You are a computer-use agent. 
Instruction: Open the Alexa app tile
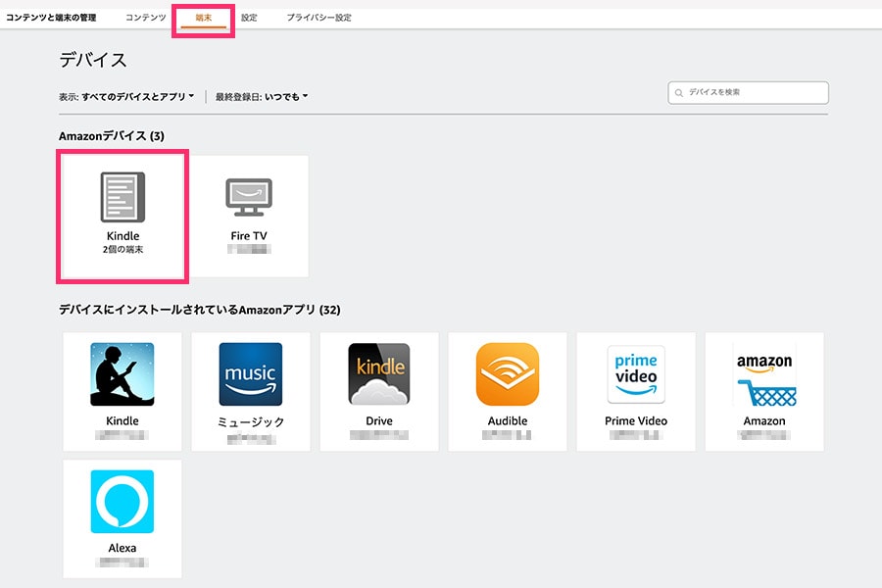122,518
